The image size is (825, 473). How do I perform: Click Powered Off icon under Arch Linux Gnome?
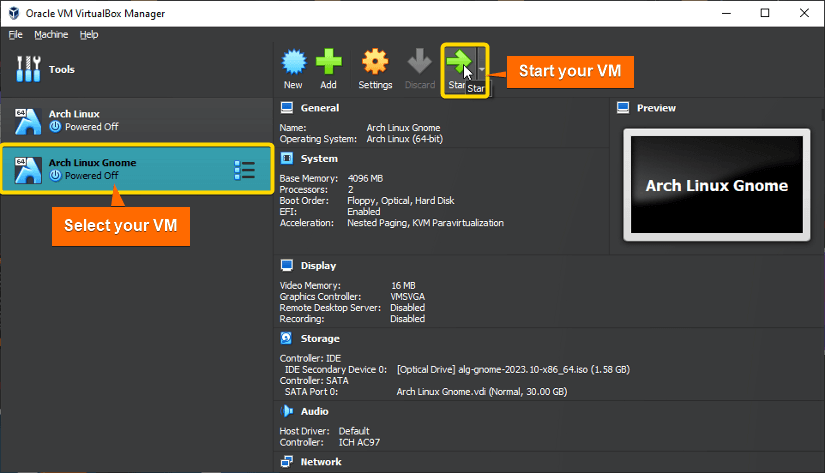point(55,175)
